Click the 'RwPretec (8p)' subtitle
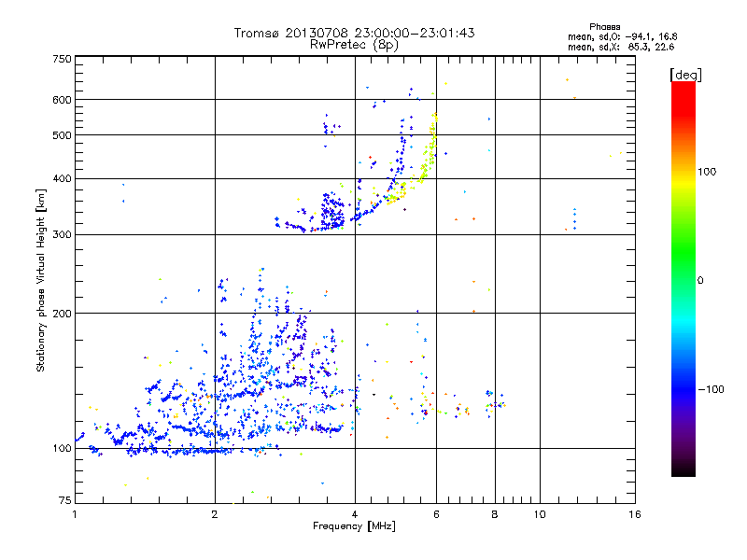This screenshot has width=747, height=560. click(354, 45)
